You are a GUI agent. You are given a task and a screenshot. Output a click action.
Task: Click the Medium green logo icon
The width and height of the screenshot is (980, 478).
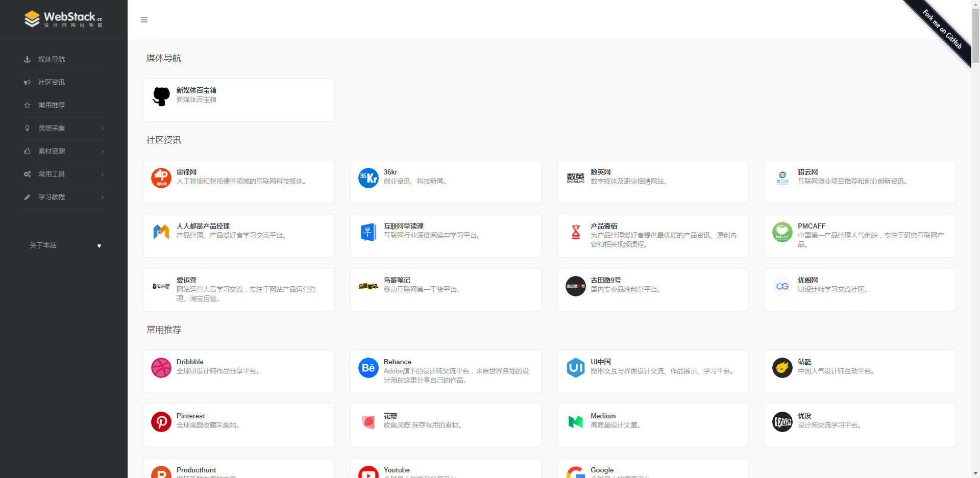tap(576, 422)
